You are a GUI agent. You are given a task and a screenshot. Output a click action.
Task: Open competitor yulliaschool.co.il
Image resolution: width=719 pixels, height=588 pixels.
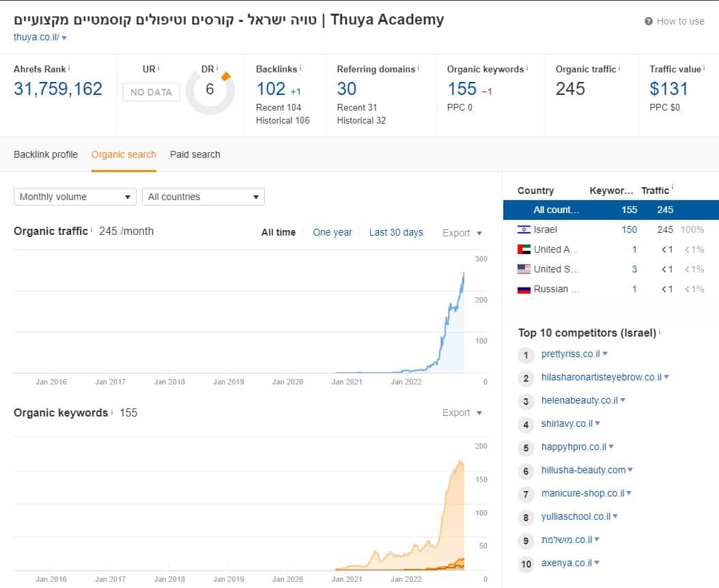(576, 516)
